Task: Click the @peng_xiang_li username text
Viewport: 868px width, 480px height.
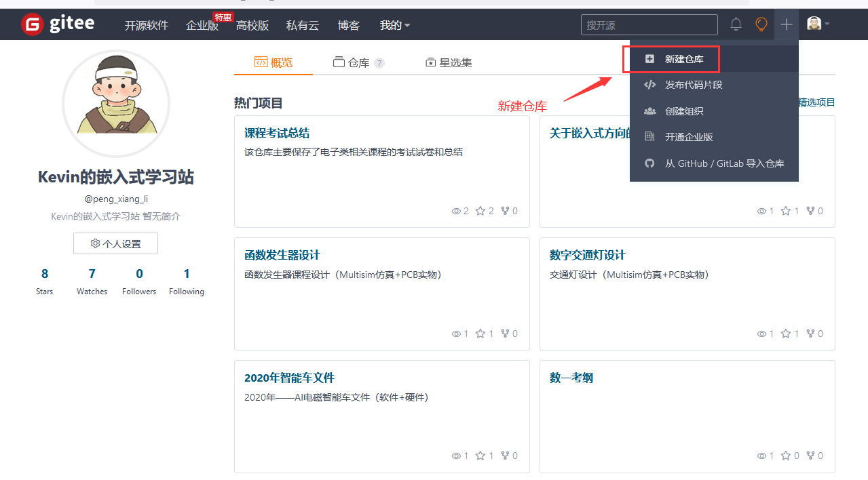Action: point(116,199)
